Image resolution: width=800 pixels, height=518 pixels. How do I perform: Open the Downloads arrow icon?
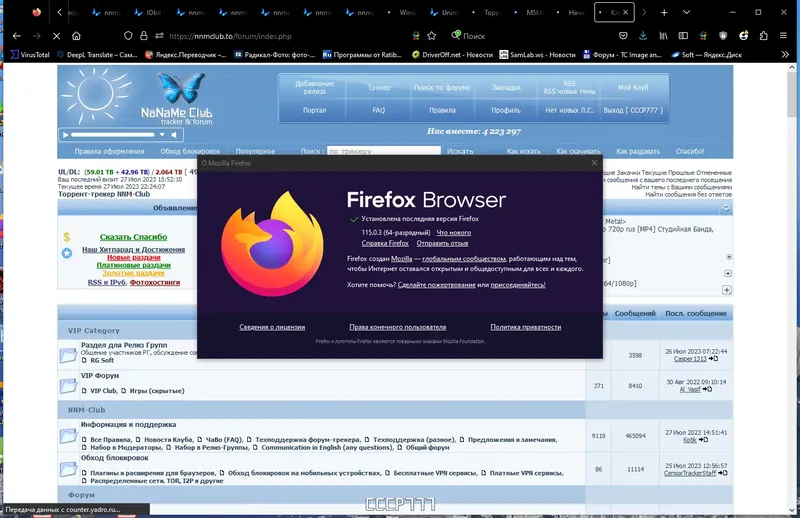(x=643, y=36)
